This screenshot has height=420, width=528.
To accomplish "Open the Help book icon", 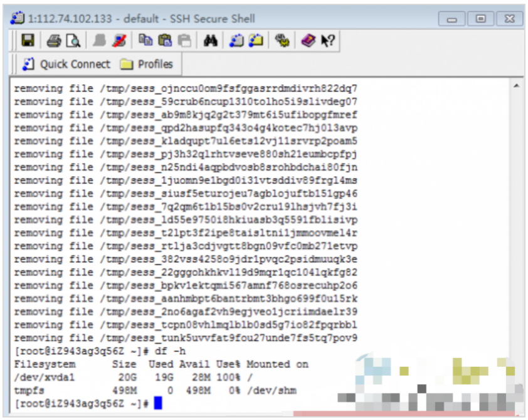I will pyautogui.click(x=308, y=41).
